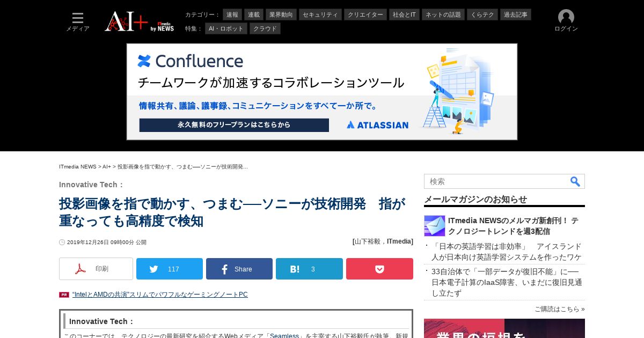Click the author byline 山下裕毅，ITmedia
This screenshot has width=644, height=338.
383,241
